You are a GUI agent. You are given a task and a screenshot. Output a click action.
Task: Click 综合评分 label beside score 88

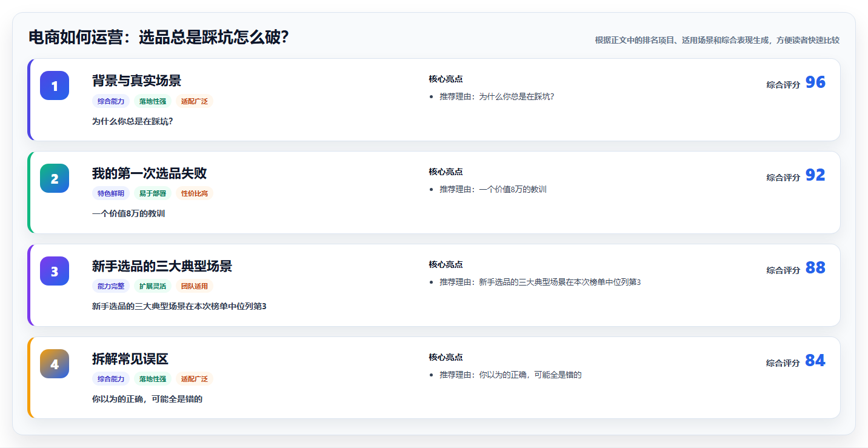pos(783,270)
